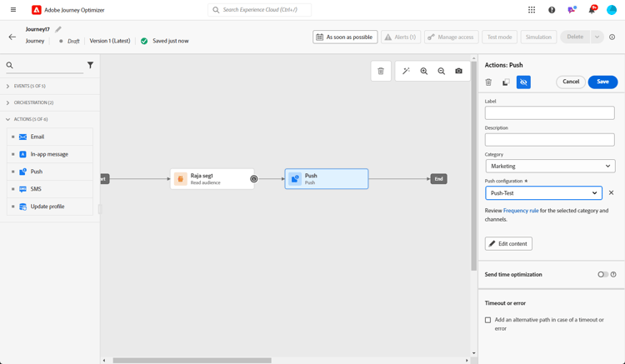The width and height of the screenshot is (625, 364).
Task: Select the In-app message action
Action: pos(50,154)
